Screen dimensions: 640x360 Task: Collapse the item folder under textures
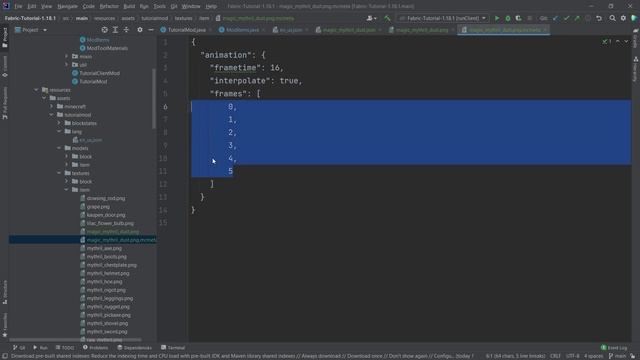[67, 190]
